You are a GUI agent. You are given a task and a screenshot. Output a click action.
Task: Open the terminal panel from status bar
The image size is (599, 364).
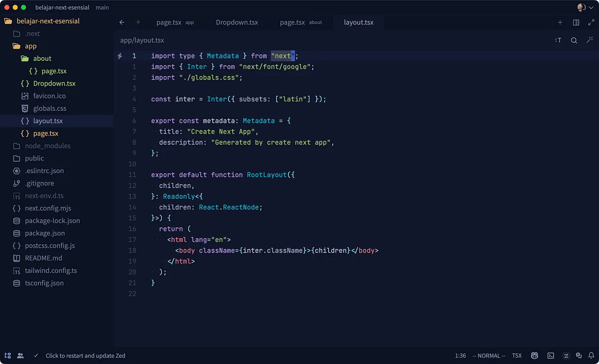[x=551, y=355]
